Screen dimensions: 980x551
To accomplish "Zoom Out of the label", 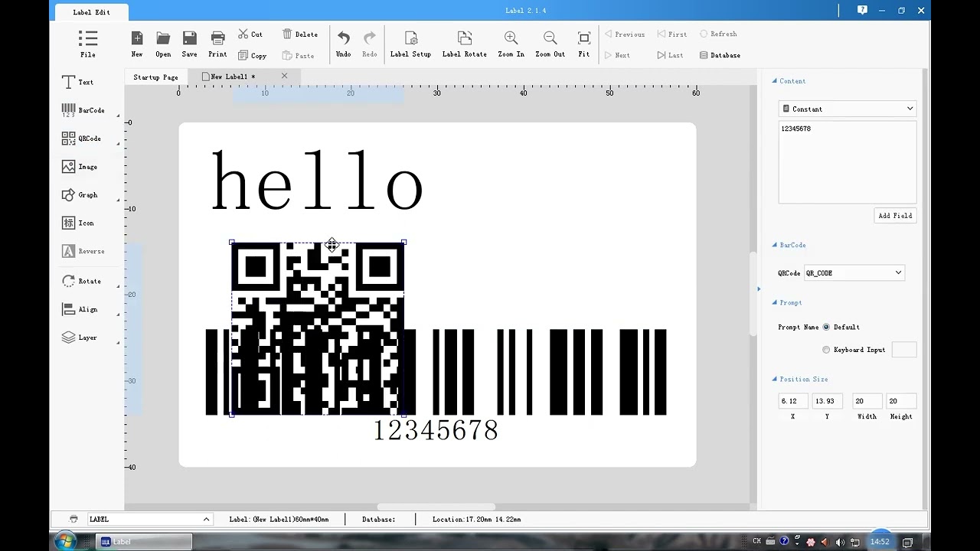I will point(550,44).
